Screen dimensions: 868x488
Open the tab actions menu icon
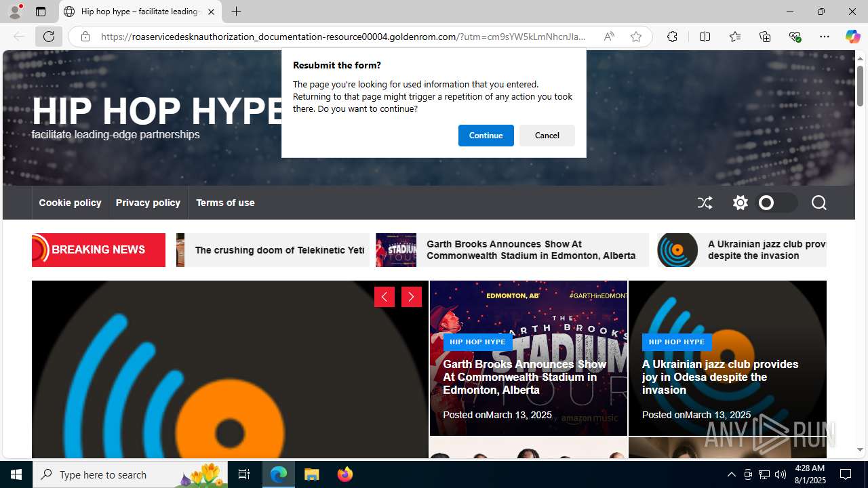click(41, 12)
